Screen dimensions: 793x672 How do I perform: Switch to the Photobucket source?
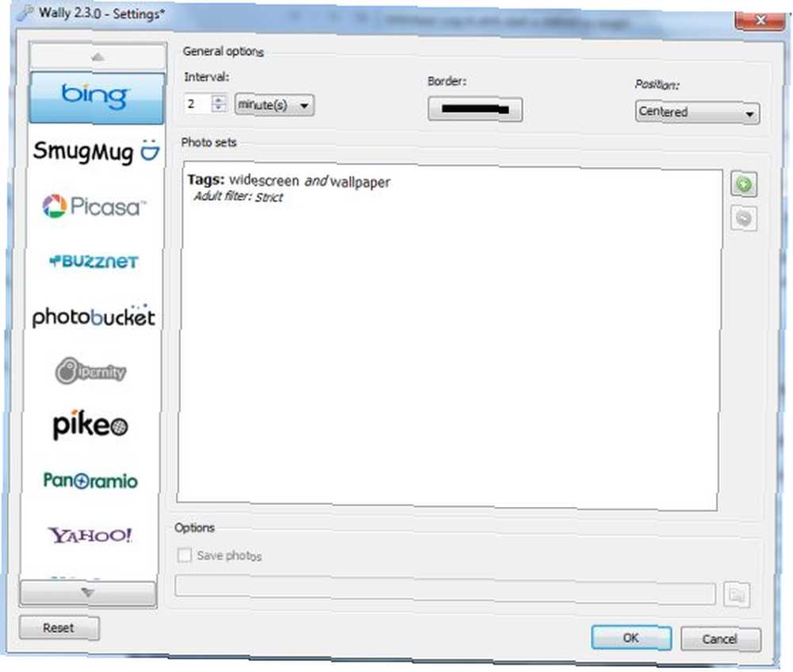(94, 317)
